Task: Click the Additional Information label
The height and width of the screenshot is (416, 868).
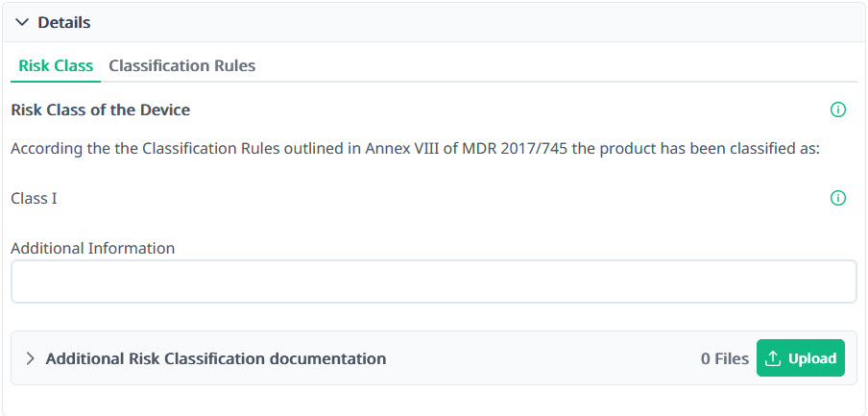Action: coord(93,248)
